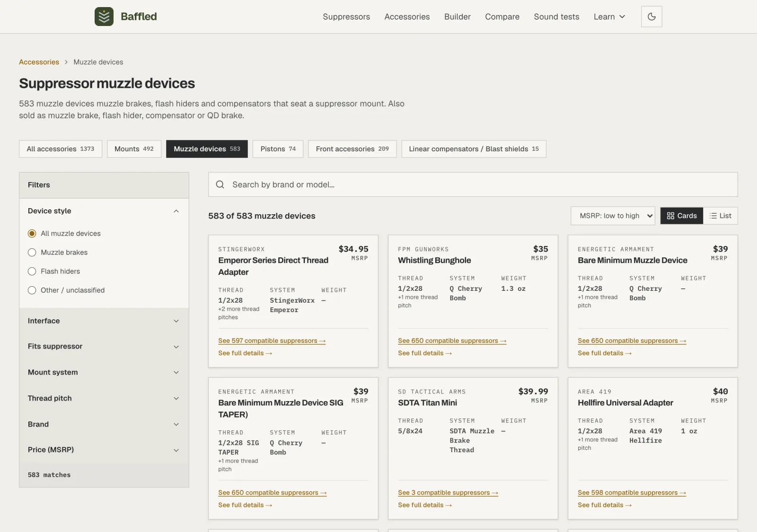Open Suppressors in the top navigation
757x532 pixels.
346,17
